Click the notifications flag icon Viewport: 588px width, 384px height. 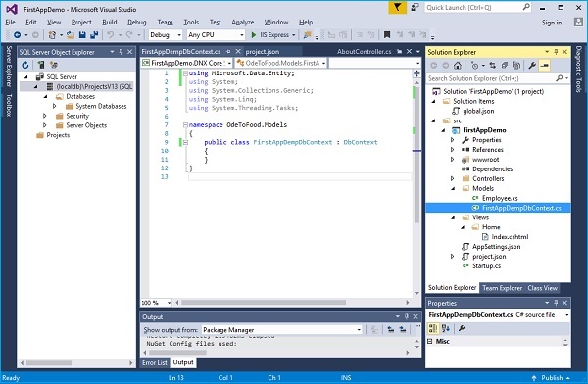[397, 8]
